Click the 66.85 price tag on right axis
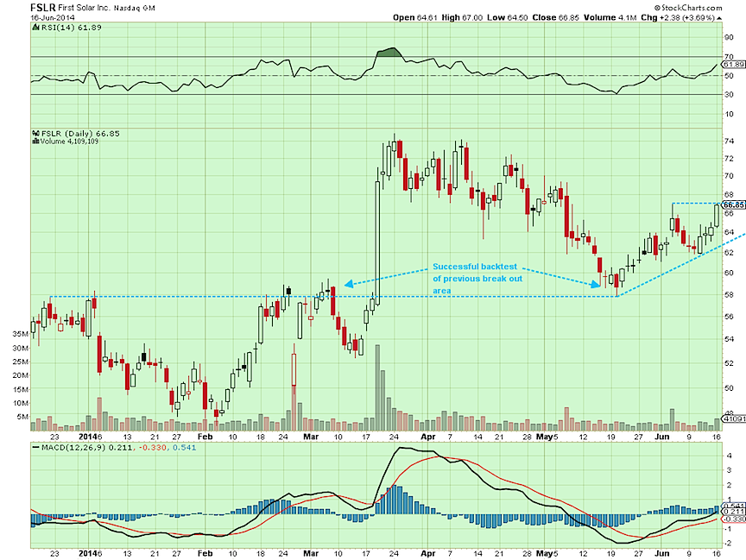The image size is (746, 560). 734,204
